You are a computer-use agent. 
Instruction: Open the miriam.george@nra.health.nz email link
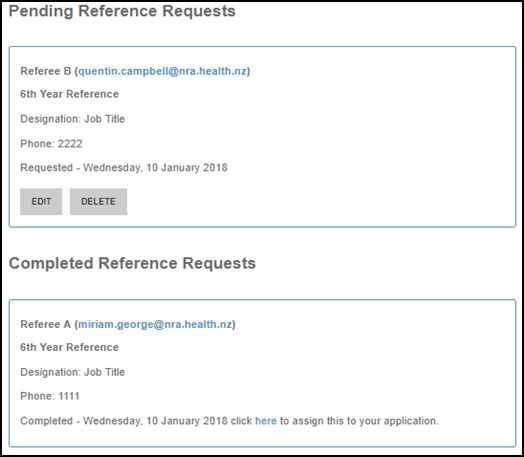(x=155, y=324)
